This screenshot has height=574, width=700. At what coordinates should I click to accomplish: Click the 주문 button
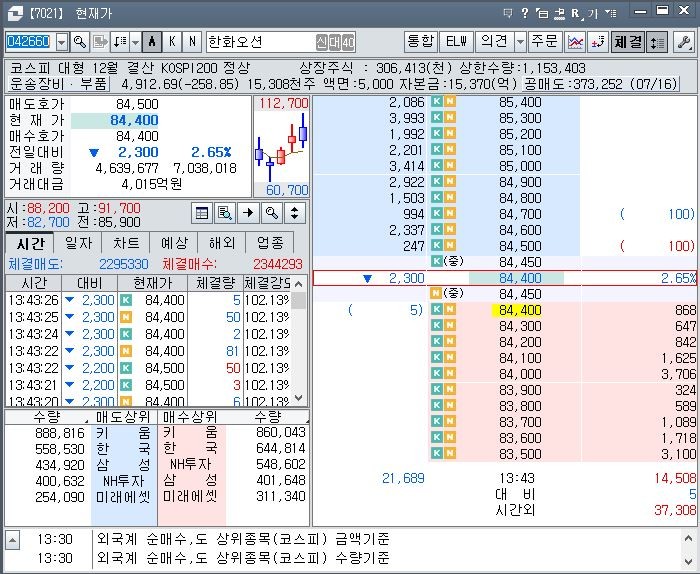[x=545, y=42]
